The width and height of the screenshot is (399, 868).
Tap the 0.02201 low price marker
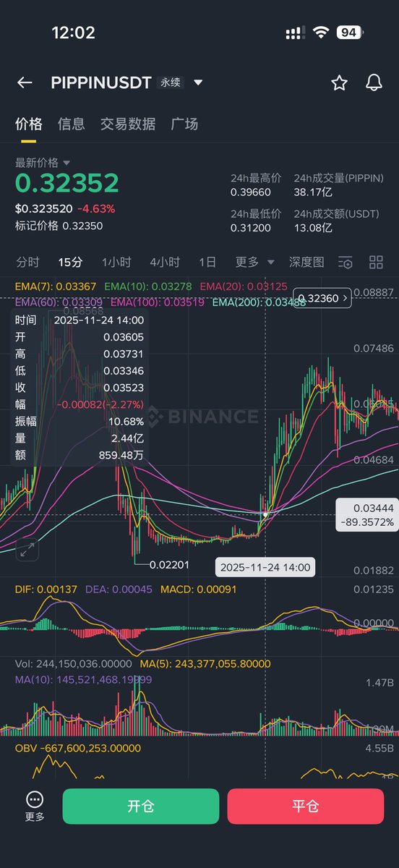pos(168,563)
